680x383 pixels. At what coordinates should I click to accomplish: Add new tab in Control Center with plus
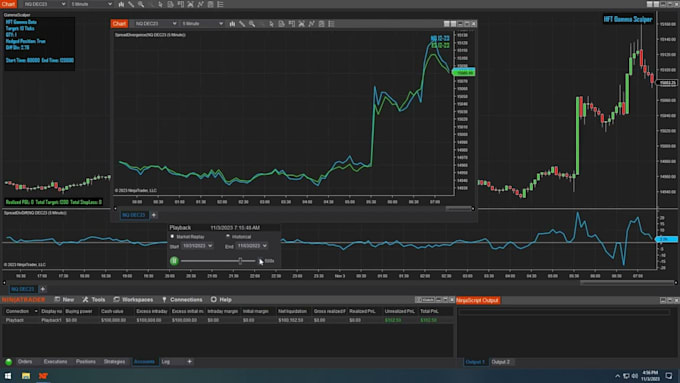tap(190, 362)
